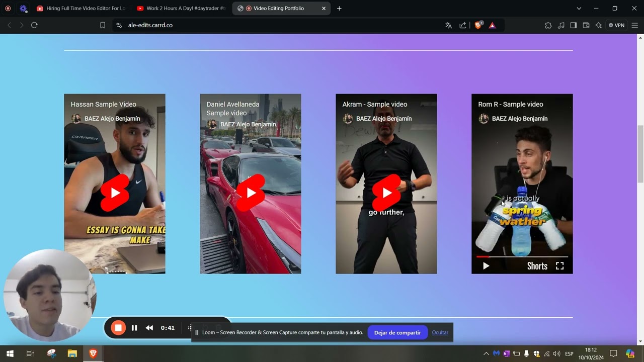Open Shorts link on Rom R video

coord(537,266)
